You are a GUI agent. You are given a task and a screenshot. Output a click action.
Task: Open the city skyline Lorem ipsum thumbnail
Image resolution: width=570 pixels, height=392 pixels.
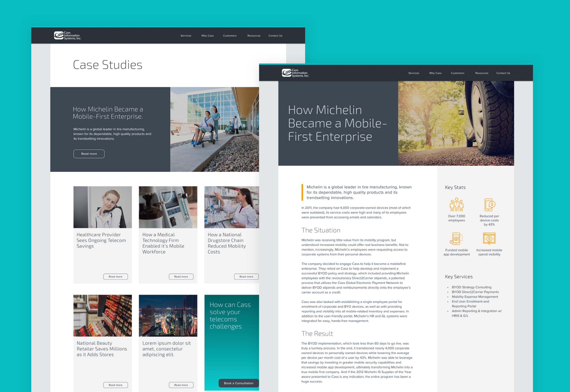[x=168, y=315]
